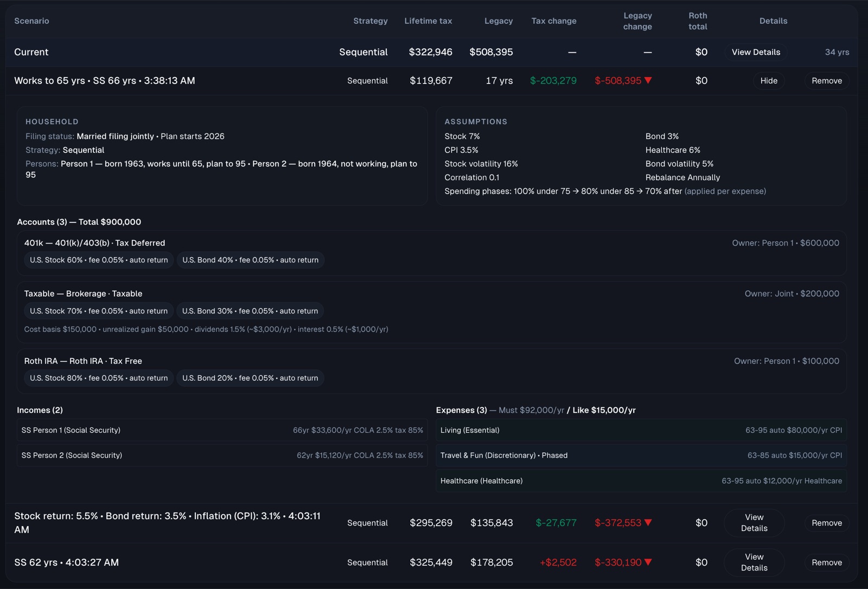
Task: Click the $508,395 legacy value
Action: 491,52
